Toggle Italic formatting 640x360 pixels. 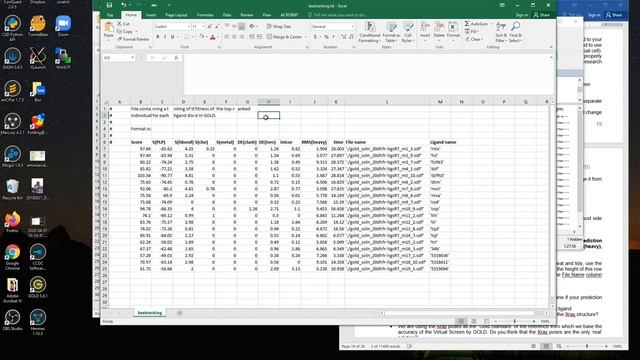click(x=165, y=37)
